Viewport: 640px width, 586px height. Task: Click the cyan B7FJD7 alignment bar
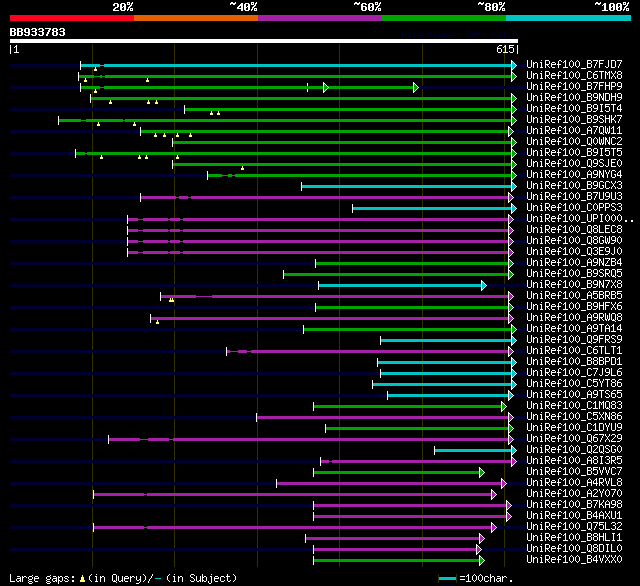(296, 65)
